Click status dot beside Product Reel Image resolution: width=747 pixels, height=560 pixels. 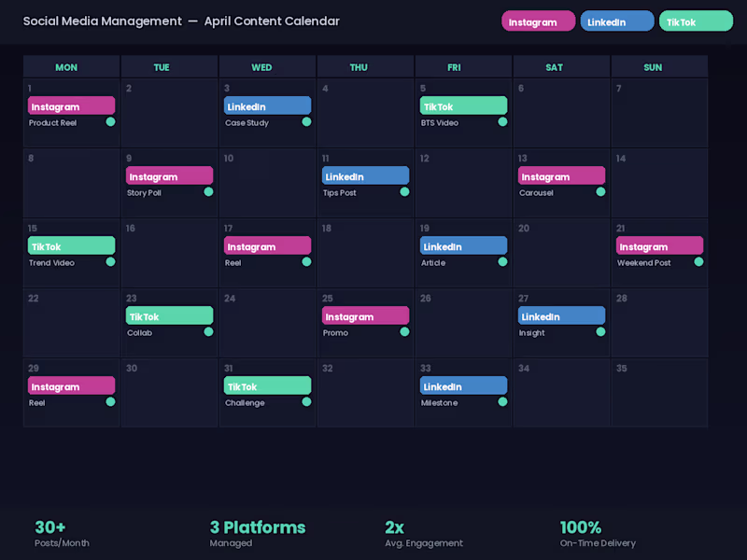tap(110, 122)
